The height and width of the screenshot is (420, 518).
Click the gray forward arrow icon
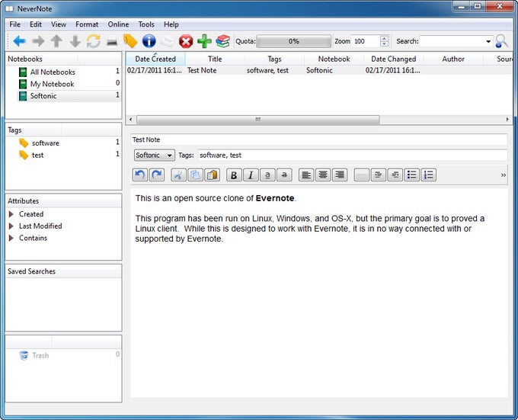tap(38, 41)
